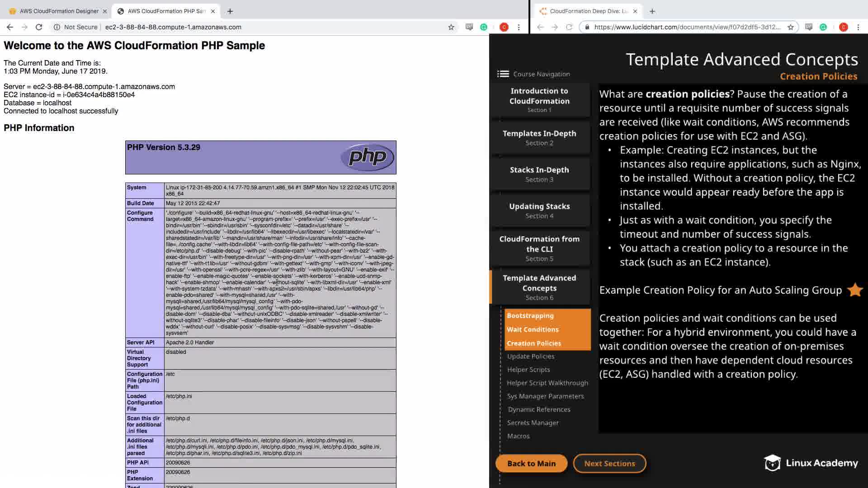Viewport: 868px width, 488px height.
Task: Open Helper Script Walkthrough lesson
Action: (547, 383)
